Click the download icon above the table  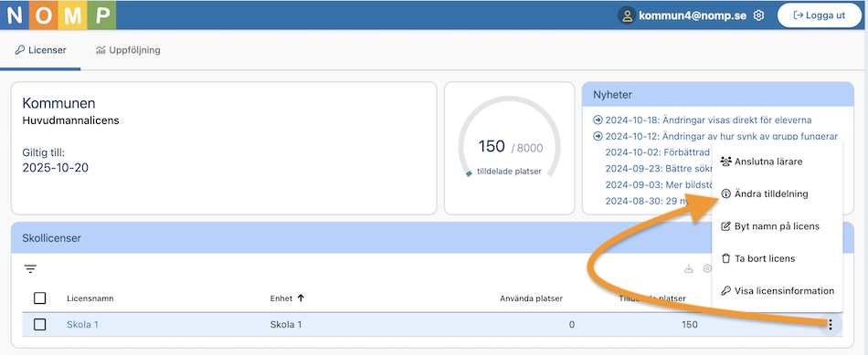pos(689,268)
